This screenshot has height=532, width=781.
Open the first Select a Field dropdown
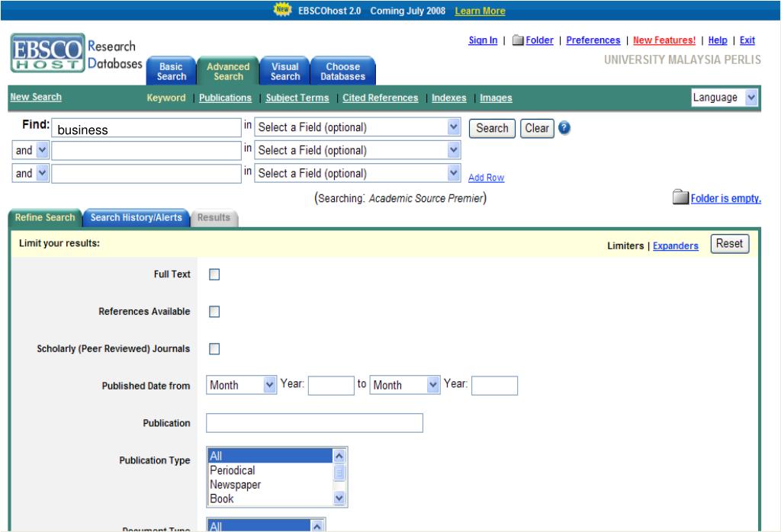(x=358, y=127)
